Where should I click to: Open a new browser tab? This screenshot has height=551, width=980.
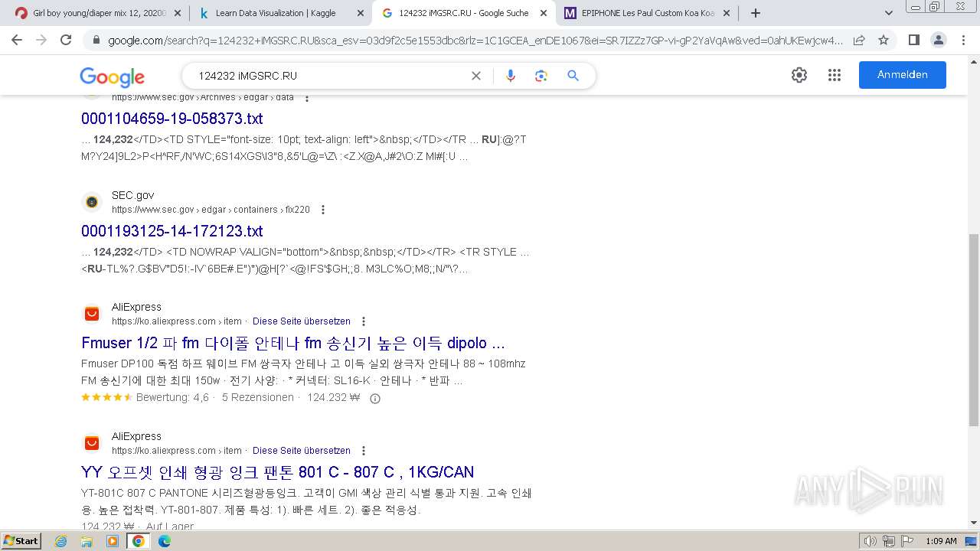(756, 13)
